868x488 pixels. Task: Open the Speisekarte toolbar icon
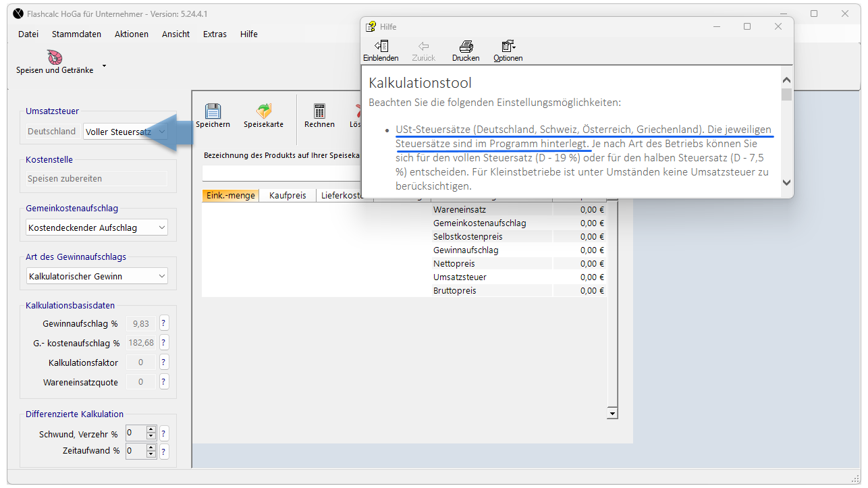[x=263, y=111]
